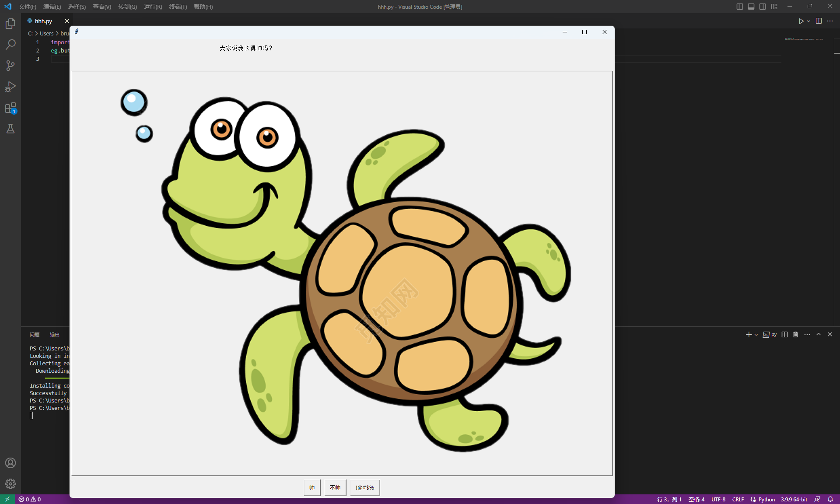Switch to the 问题 panel tab
This screenshot has width=840, height=504.
coord(35,335)
